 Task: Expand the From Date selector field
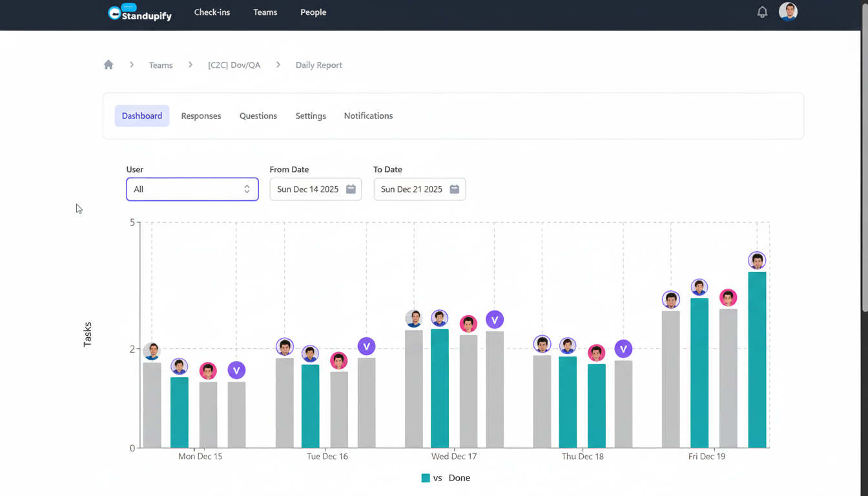coord(315,189)
